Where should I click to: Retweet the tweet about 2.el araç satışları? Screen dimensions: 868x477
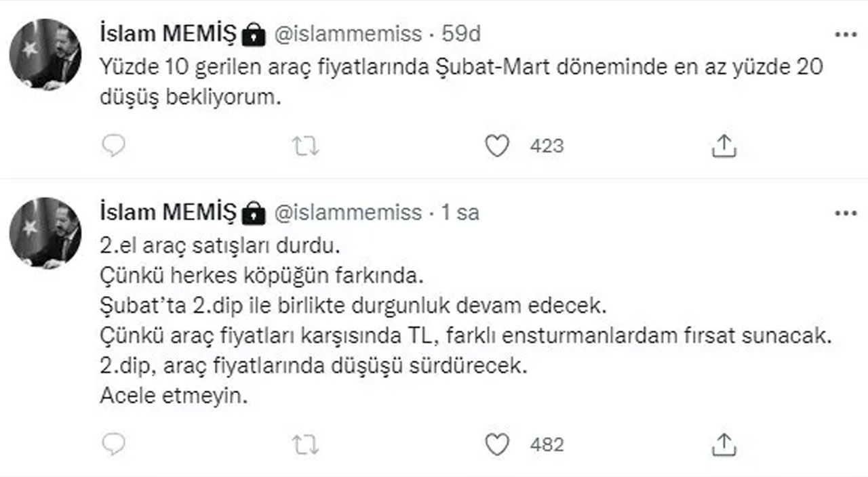click(307, 445)
